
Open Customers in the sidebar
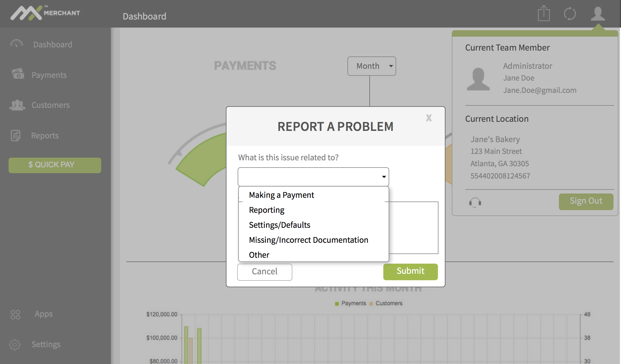[x=50, y=105]
